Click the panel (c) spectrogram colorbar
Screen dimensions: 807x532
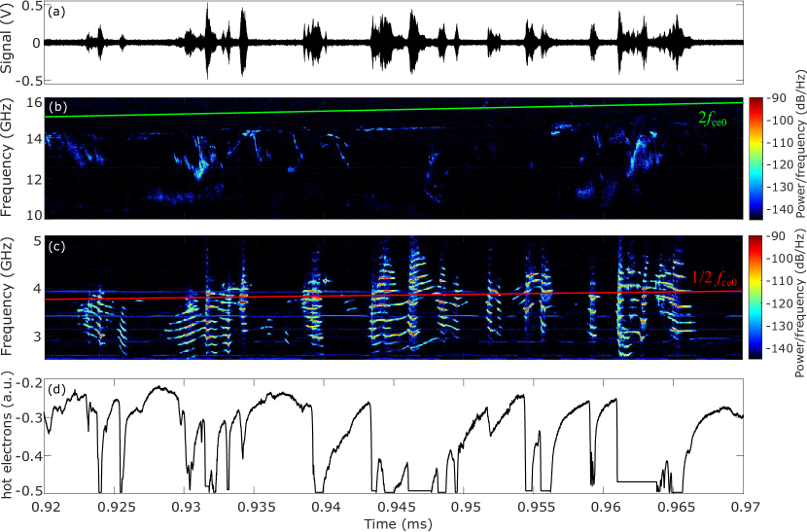coord(755,298)
